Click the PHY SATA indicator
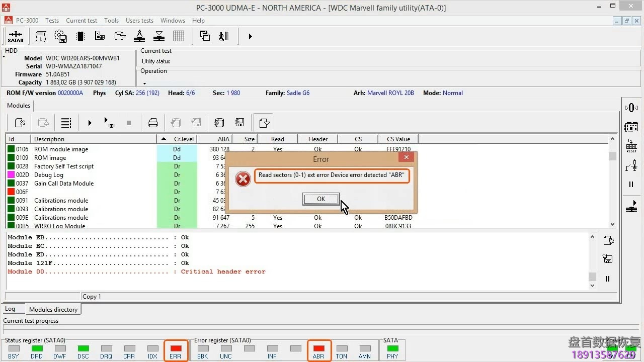The height and width of the screenshot is (362, 644). (x=392, y=348)
